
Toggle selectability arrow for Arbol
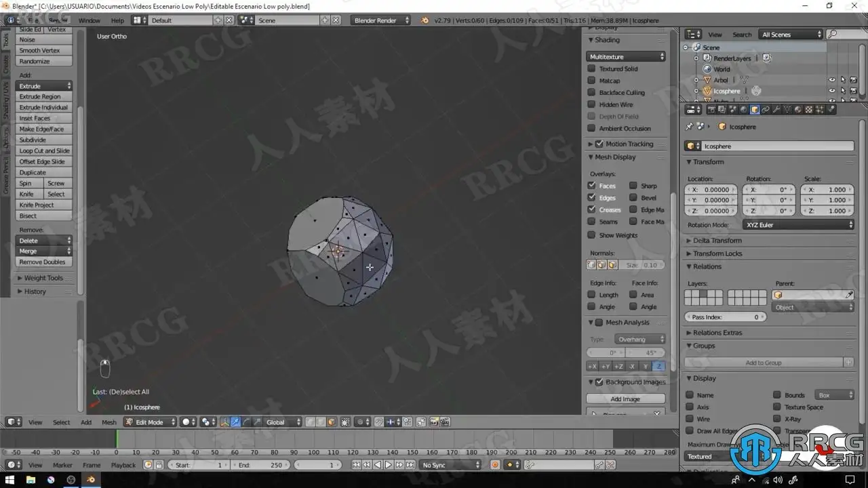point(843,80)
